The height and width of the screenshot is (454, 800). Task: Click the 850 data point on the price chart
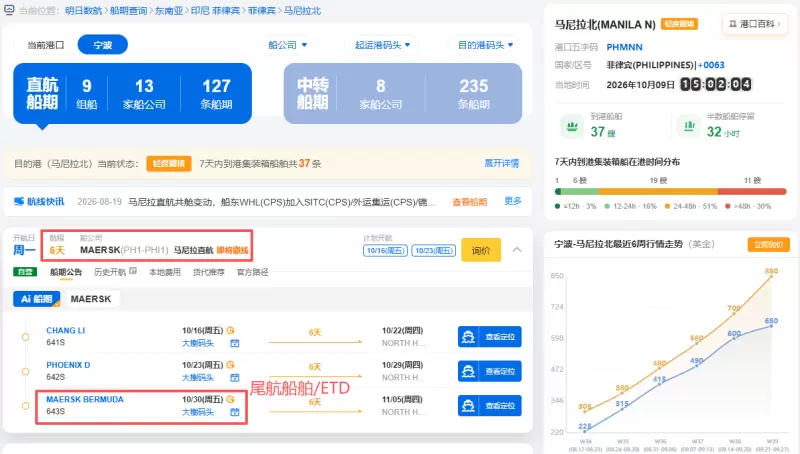[x=771, y=276]
